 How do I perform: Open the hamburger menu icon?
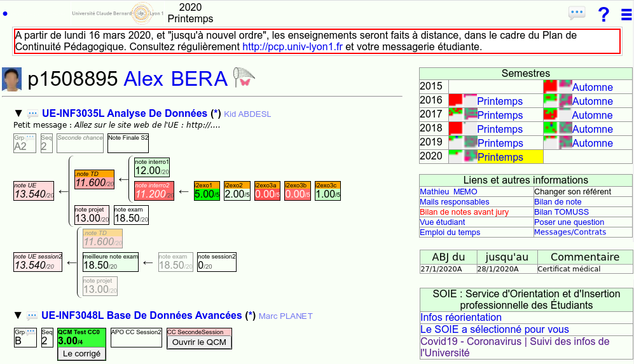(626, 14)
